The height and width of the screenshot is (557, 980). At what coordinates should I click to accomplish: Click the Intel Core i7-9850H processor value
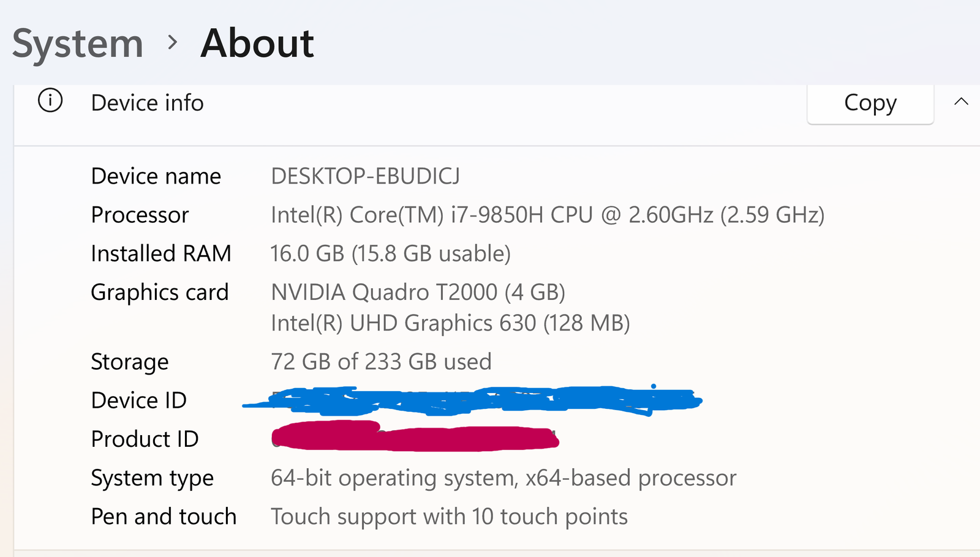(x=548, y=215)
